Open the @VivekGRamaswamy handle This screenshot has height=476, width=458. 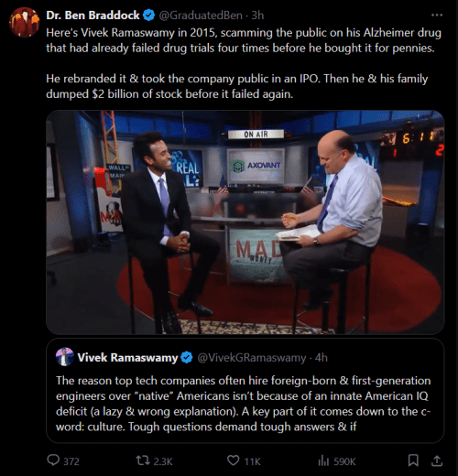pyautogui.click(x=252, y=357)
